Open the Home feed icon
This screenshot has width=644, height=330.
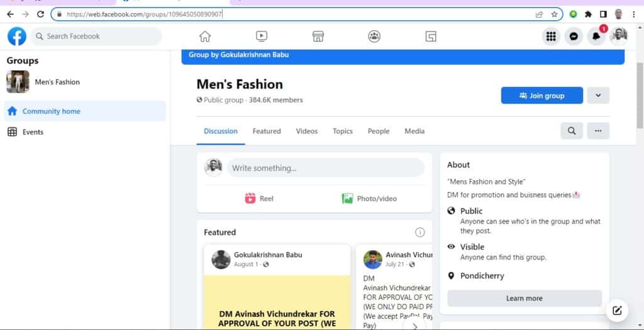click(204, 36)
